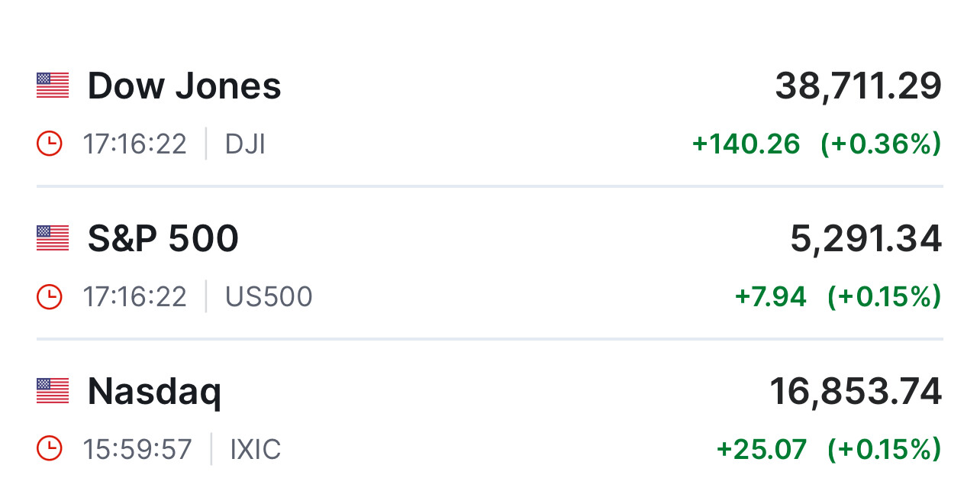Click the red clock icon in Nasdaq row

(50, 449)
